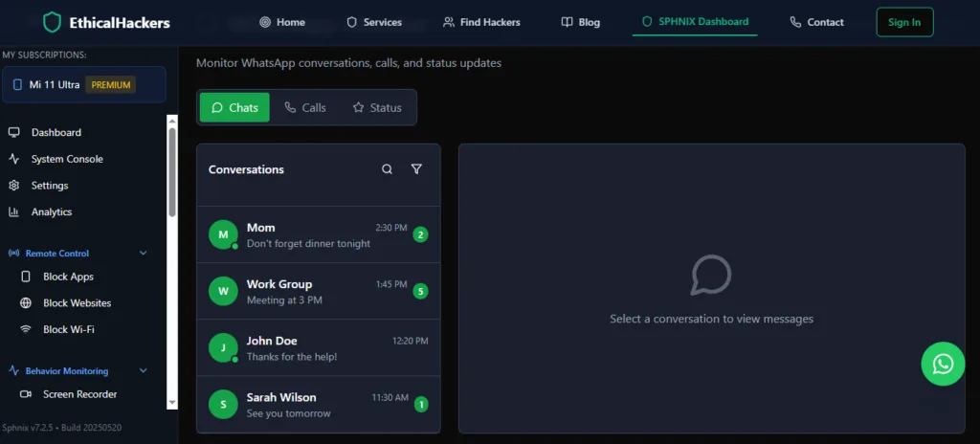The height and width of the screenshot is (444, 980).
Task: Click the Remote Control broadcast icon
Action: pos(13,254)
